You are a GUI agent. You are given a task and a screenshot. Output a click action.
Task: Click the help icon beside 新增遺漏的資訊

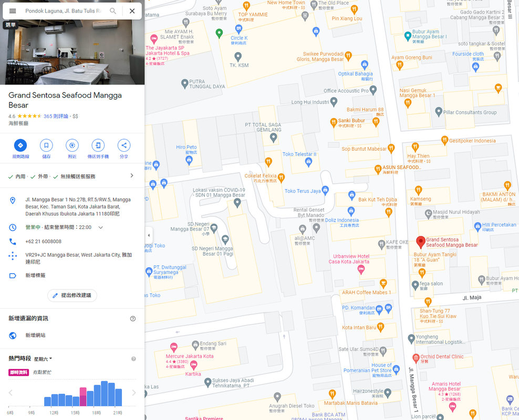click(133, 319)
